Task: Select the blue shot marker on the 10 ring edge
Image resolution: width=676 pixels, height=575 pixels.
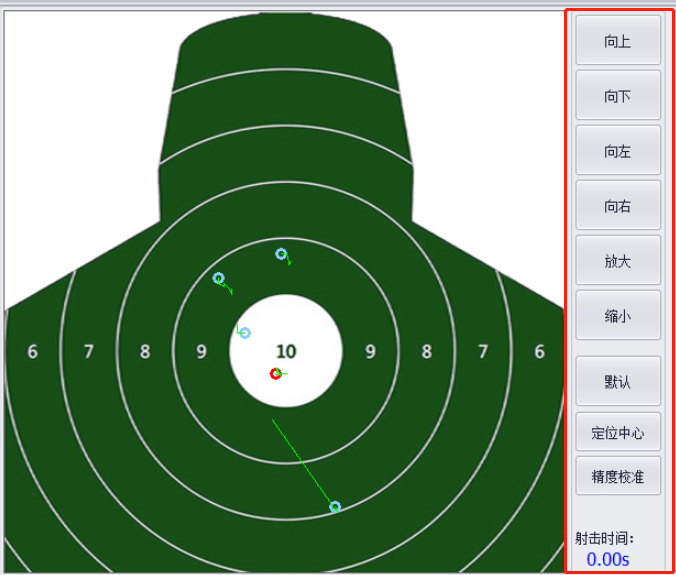Action: point(244,333)
